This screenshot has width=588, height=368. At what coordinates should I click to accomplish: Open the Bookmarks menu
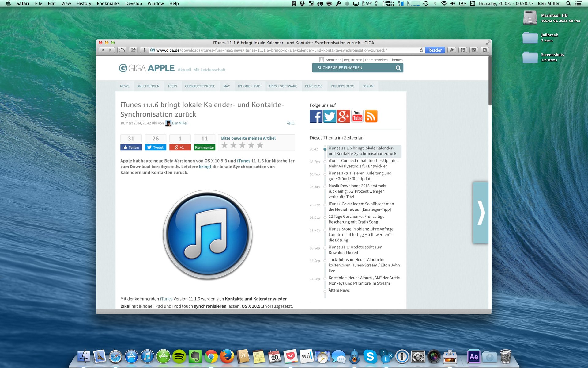[108, 3]
